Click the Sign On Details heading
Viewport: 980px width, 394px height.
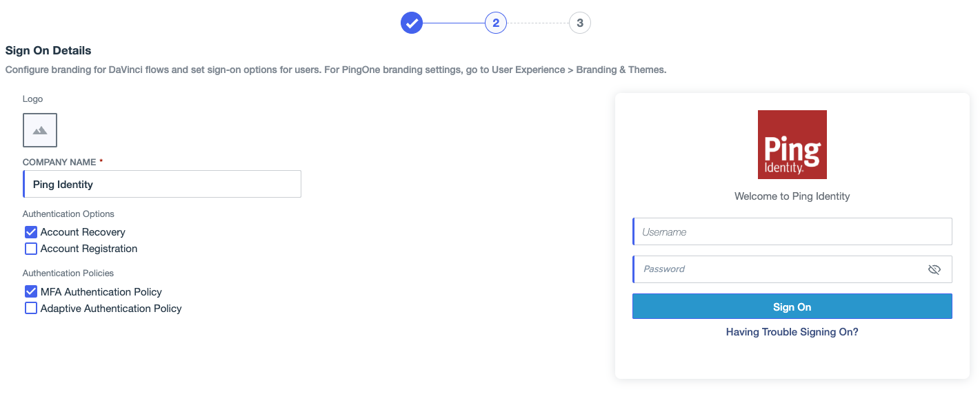click(48, 50)
